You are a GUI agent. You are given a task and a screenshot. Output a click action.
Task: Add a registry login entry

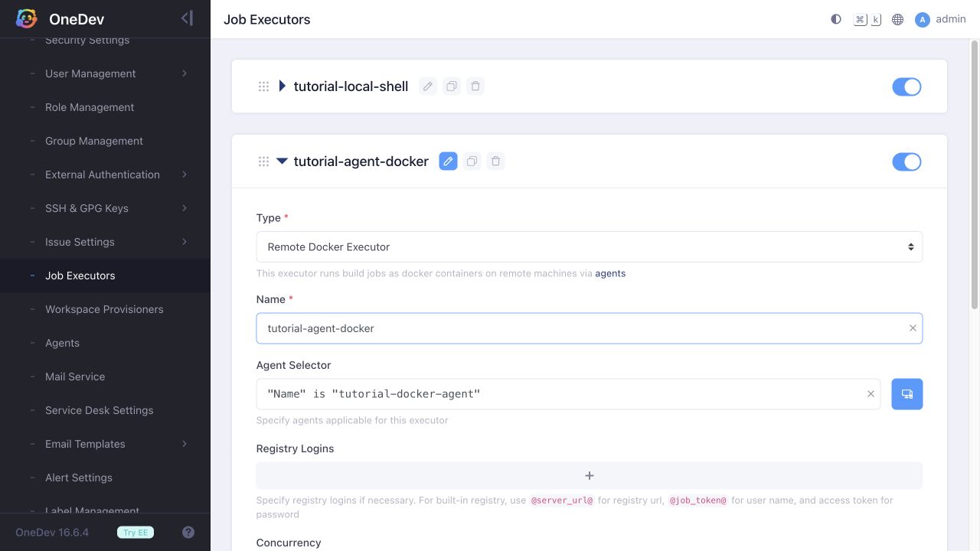click(x=590, y=476)
